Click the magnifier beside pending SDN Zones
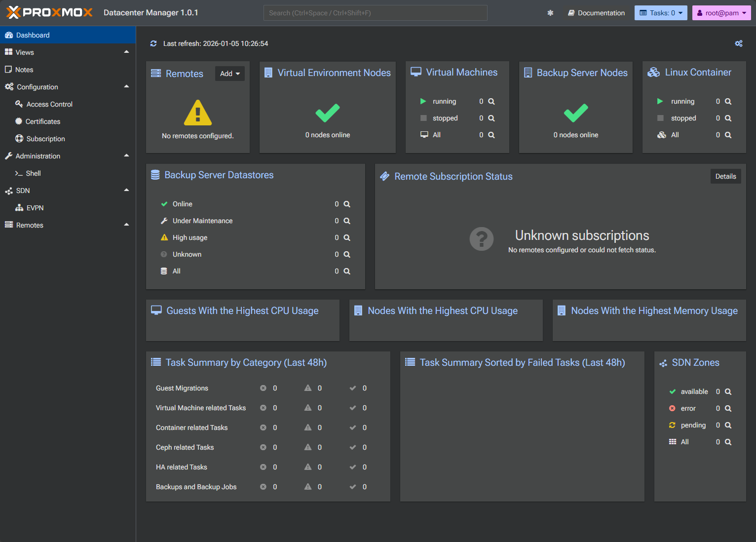756x542 pixels. [728, 425]
